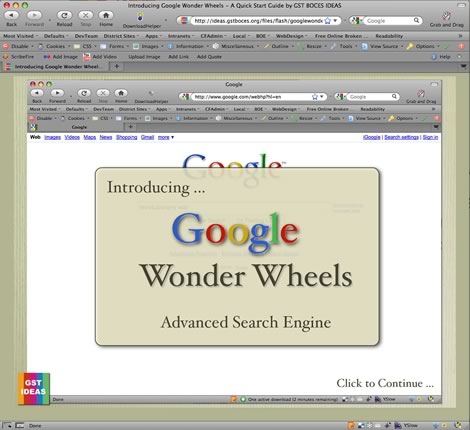Click 'One active download' in inner status bar
The image size is (470, 430).
tap(289, 399)
